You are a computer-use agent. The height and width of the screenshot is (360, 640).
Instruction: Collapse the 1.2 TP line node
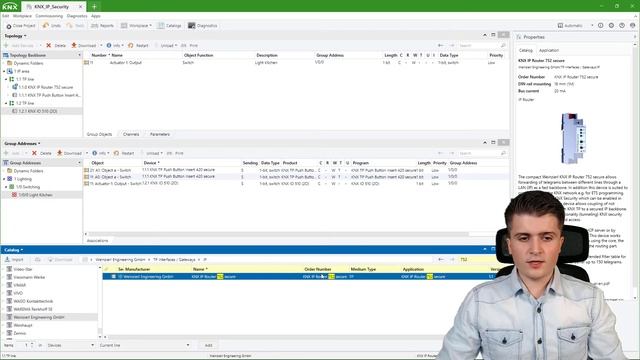pyautogui.click(x=6, y=103)
